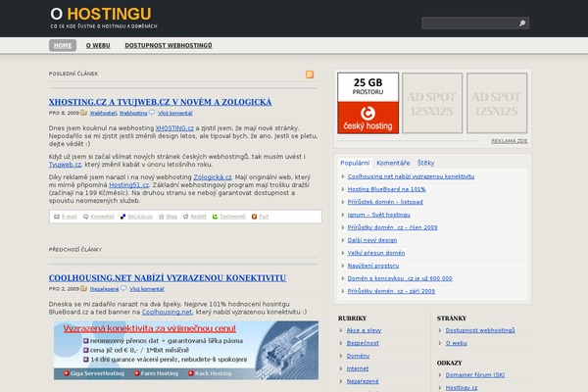Click the search magnifier icon
The width and height of the screenshot is (588, 392).
click(x=522, y=24)
